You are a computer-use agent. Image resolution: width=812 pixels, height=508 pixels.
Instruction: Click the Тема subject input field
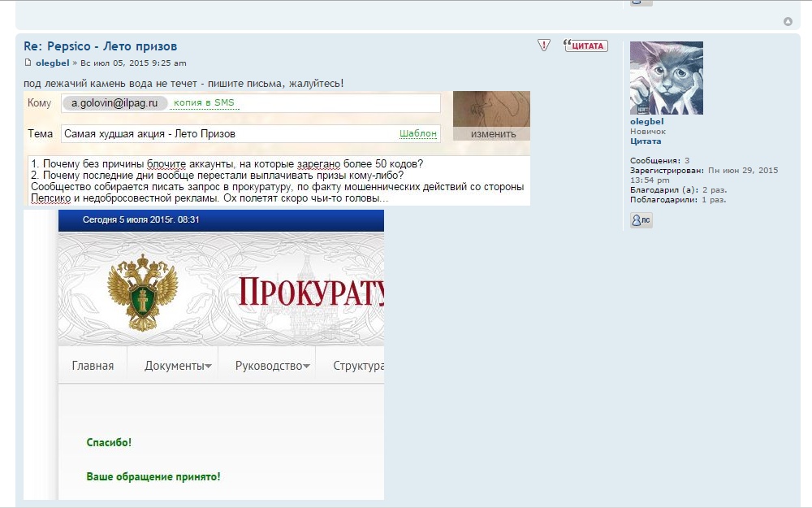click(x=227, y=133)
